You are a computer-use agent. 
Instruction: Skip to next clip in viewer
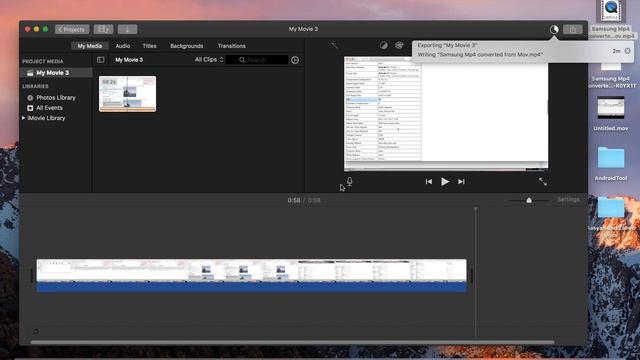click(x=461, y=182)
